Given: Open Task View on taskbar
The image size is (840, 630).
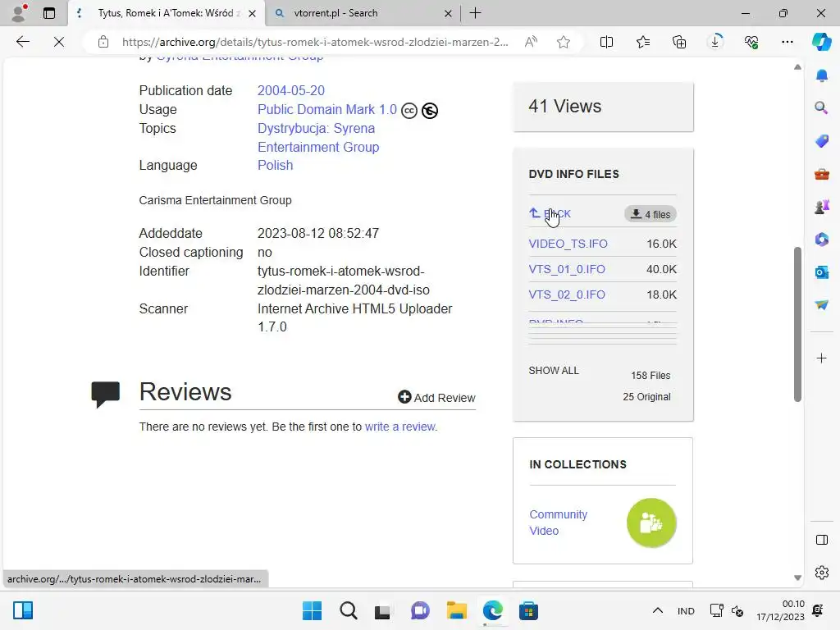Looking at the screenshot, I should click(382, 610).
